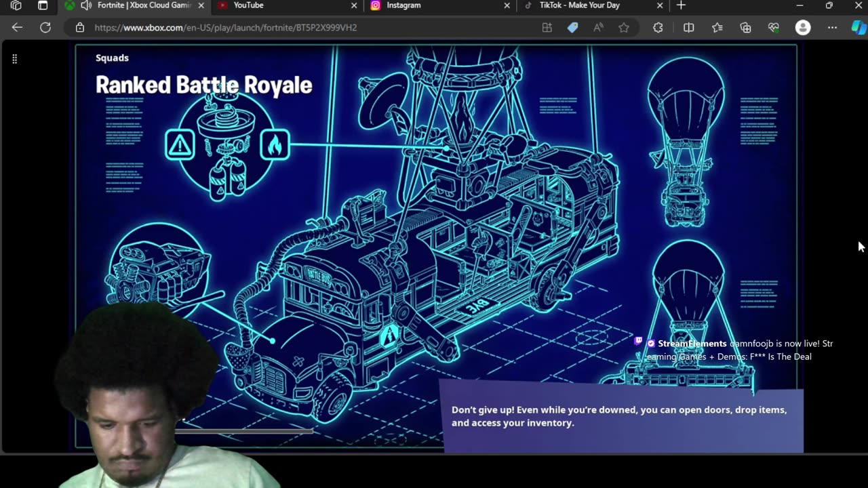868x488 pixels.
Task: Go back to previous page
Action: [17, 28]
